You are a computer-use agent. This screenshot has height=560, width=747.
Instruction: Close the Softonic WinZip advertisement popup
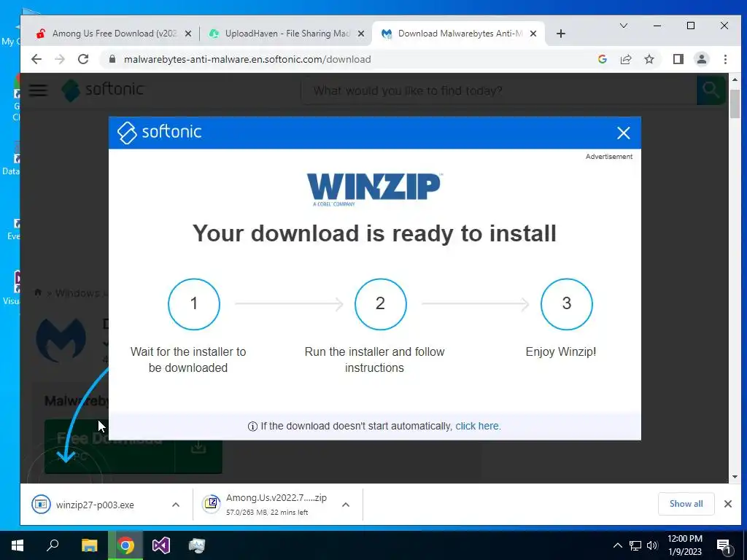tap(623, 133)
